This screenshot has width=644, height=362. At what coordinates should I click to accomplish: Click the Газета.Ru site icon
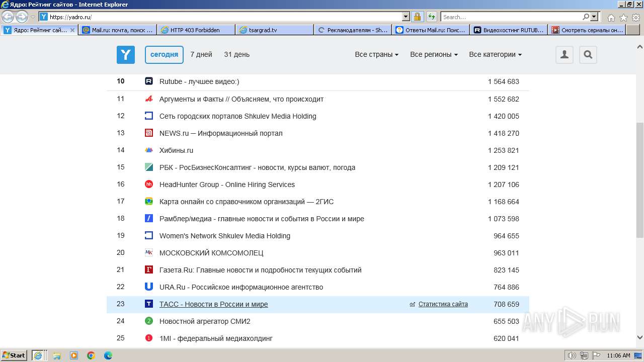coord(149,270)
